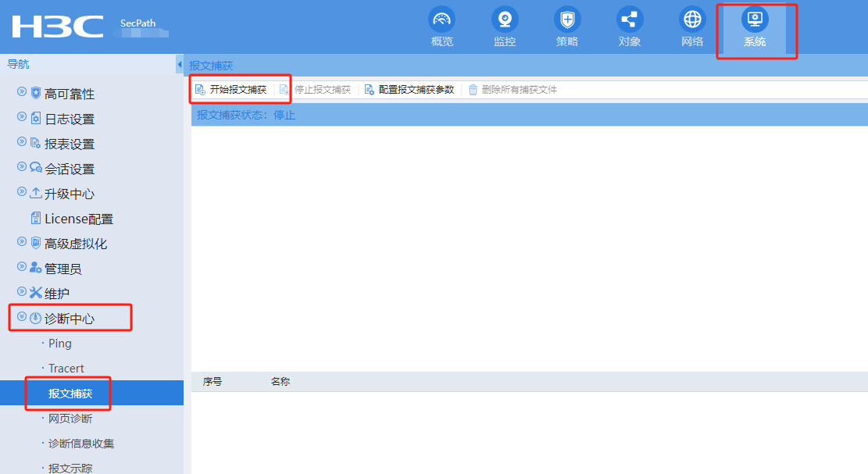Open the 策略 policy shield icon
Viewport: 868px width, 474px height.
point(567,20)
